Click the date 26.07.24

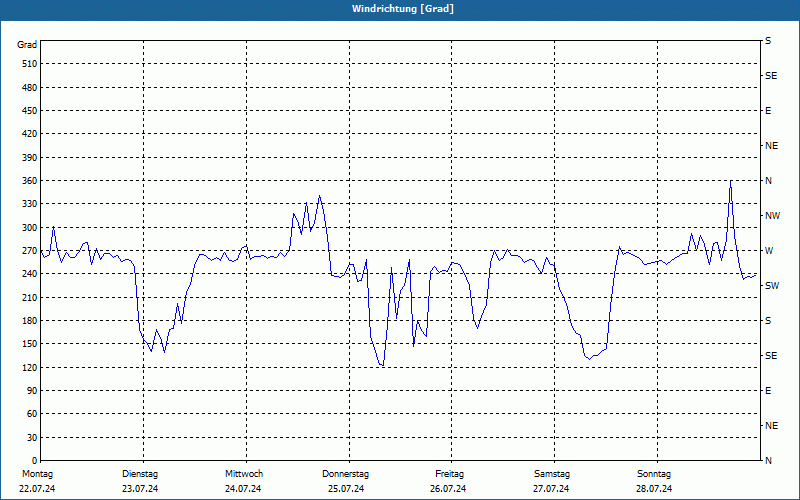coord(448,489)
